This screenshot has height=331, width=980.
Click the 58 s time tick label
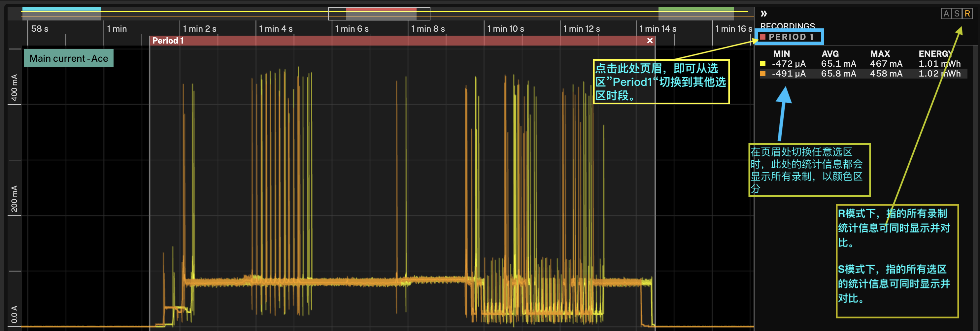[40, 29]
